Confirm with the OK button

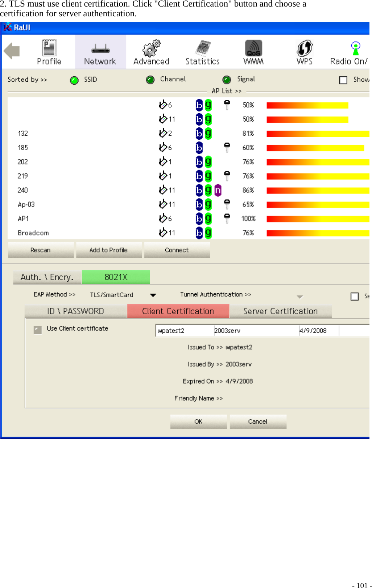pyautogui.click(x=198, y=422)
